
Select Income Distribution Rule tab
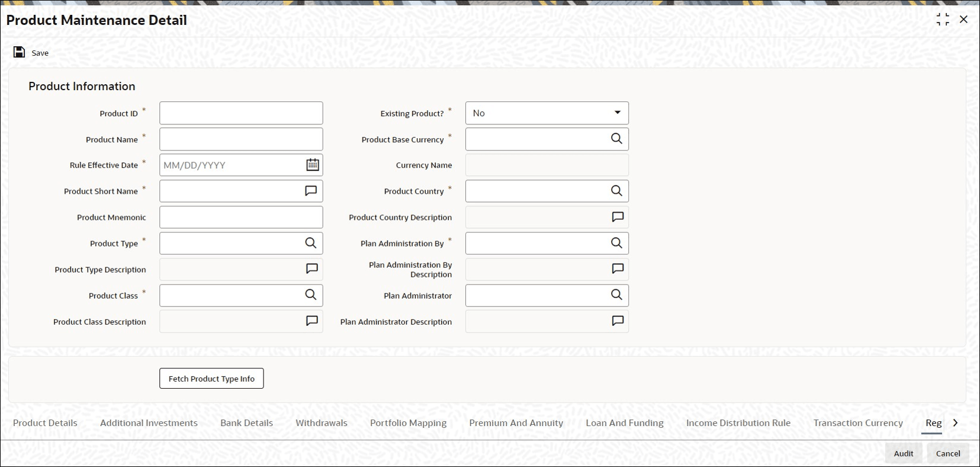tap(738, 423)
